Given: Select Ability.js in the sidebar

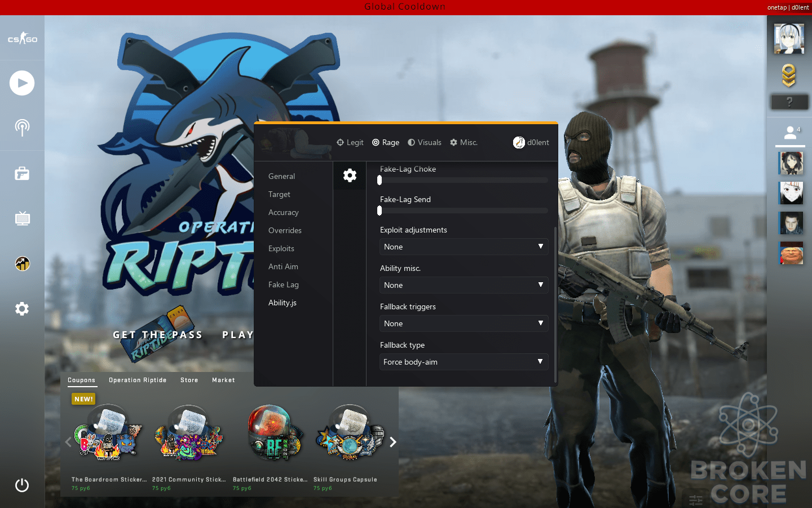Looking at the screenshot, I should tap(283, 303).
